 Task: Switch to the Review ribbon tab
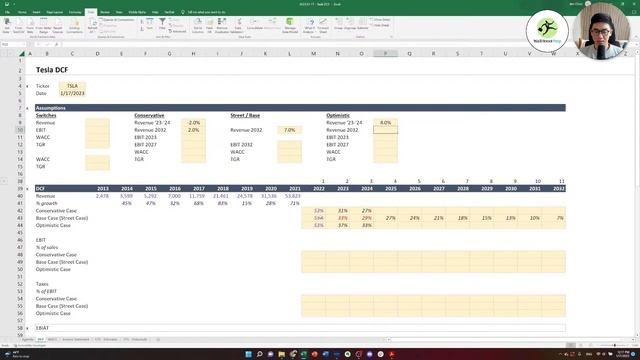[104, 12]
